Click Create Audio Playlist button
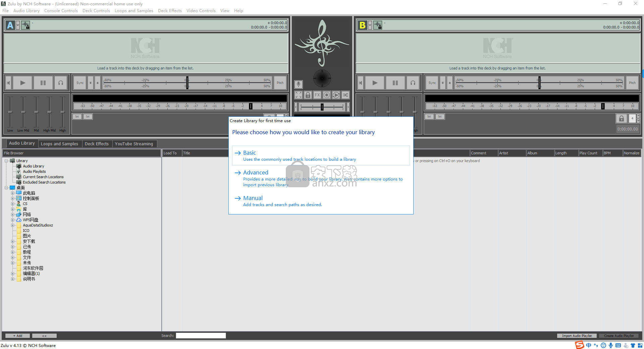The width and height of the screenshot is (644, 349). point(619,336)
